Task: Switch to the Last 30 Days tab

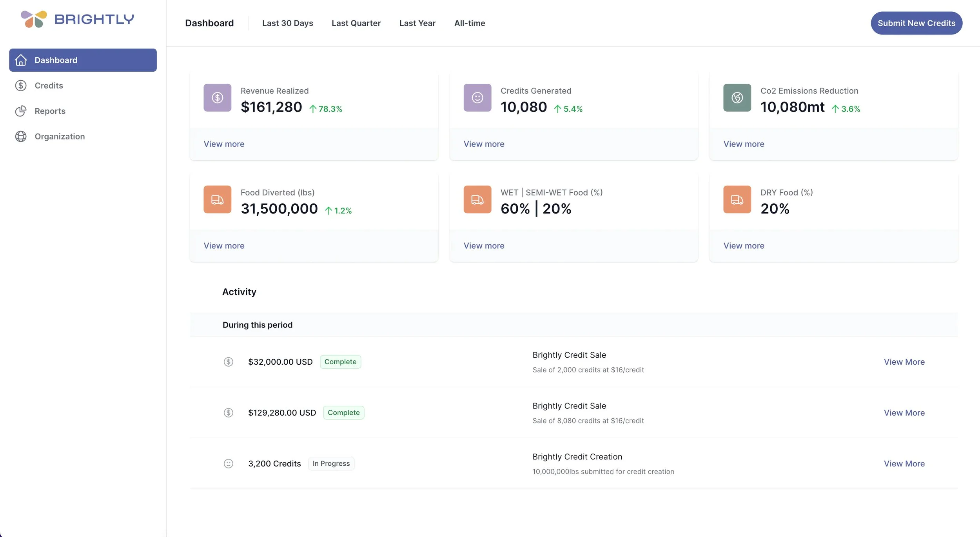Action: (x=287, y=23)
